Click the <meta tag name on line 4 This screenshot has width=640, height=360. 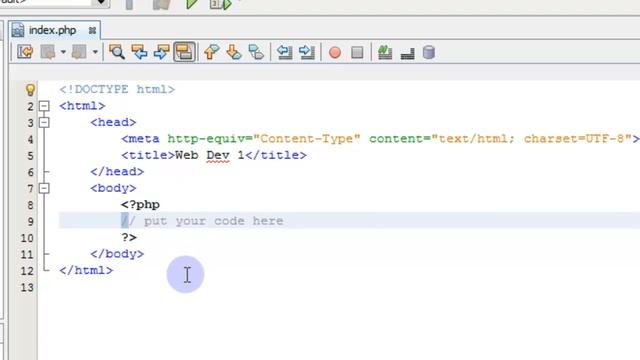tap(140, 139)
